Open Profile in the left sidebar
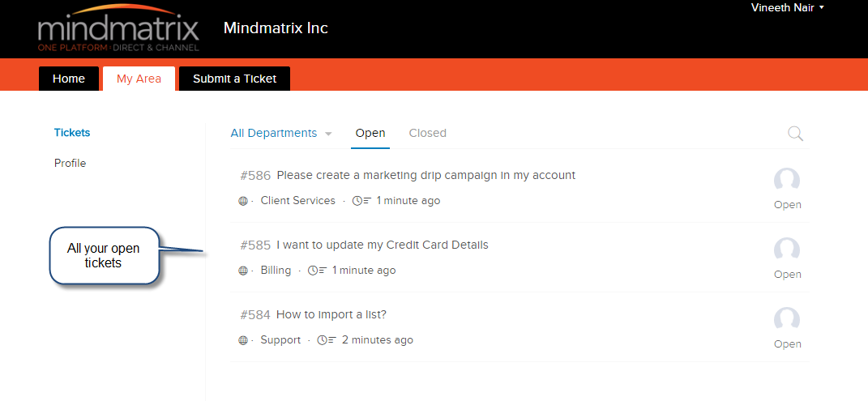Image resolution: width=868 pixels, height=401 pixels. coord(71,163)
